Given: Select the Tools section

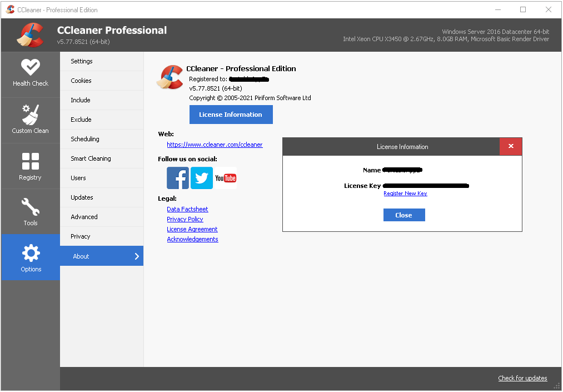Looking at the screenshot, I should tap(30, 211).
